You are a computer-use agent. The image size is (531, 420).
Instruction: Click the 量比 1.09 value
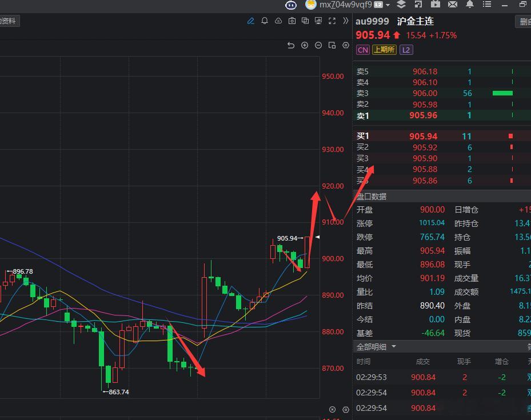pyautogui.click(x=437, y=292)
